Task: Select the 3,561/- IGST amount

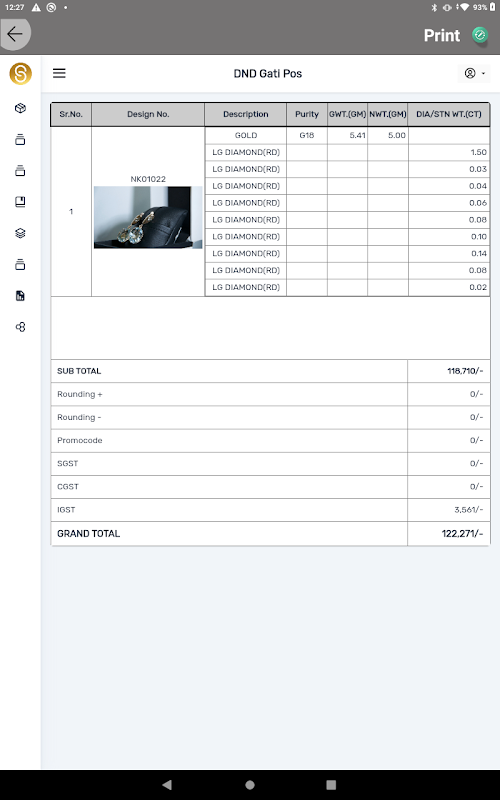Action: 468,510
